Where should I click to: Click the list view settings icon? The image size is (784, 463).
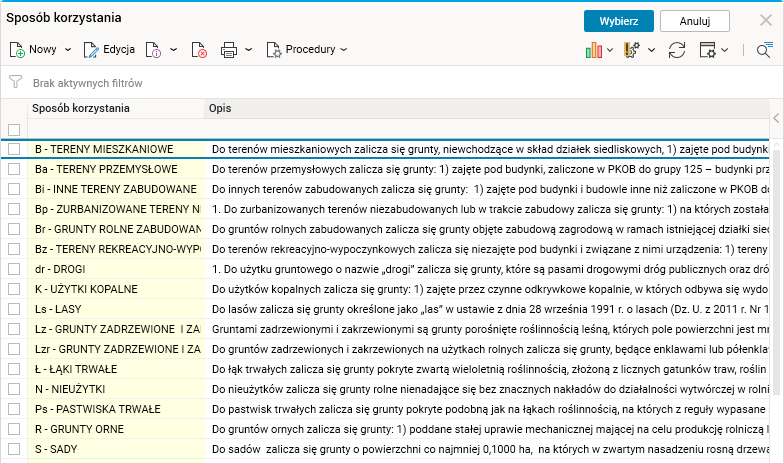(708, 50)
